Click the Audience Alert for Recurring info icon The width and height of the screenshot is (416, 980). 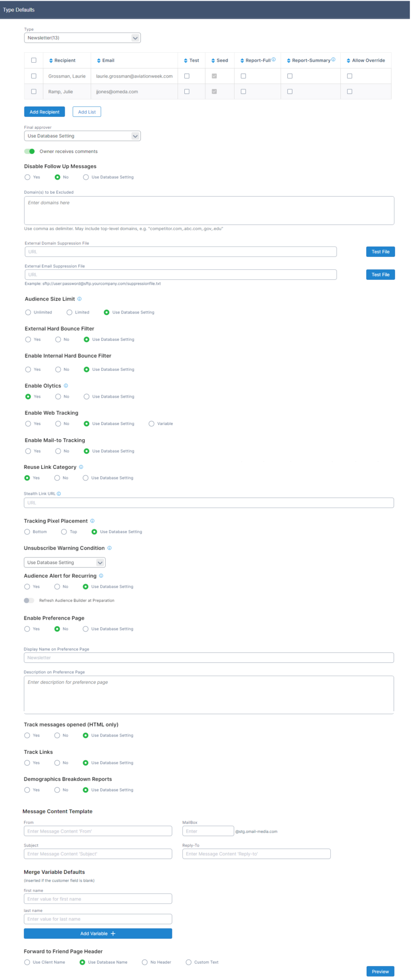point(101,576)
